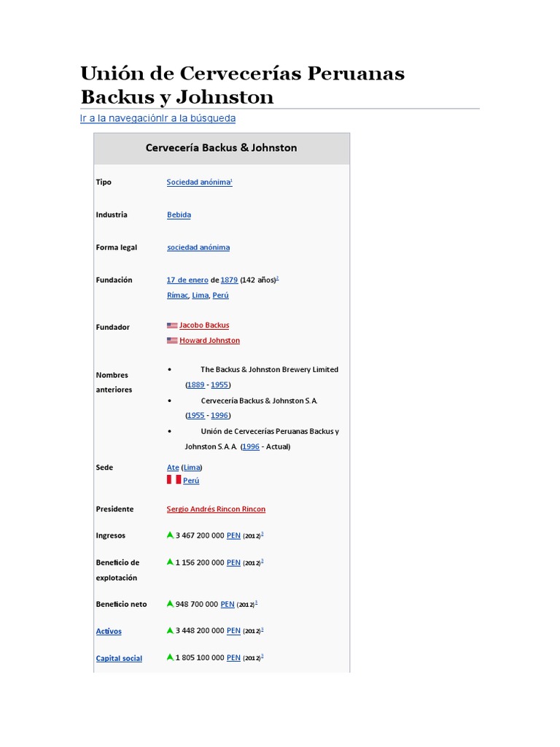This screenshot has height=747, width=560.
Task: Open the Capital social label link
Action: coord(119,659)
